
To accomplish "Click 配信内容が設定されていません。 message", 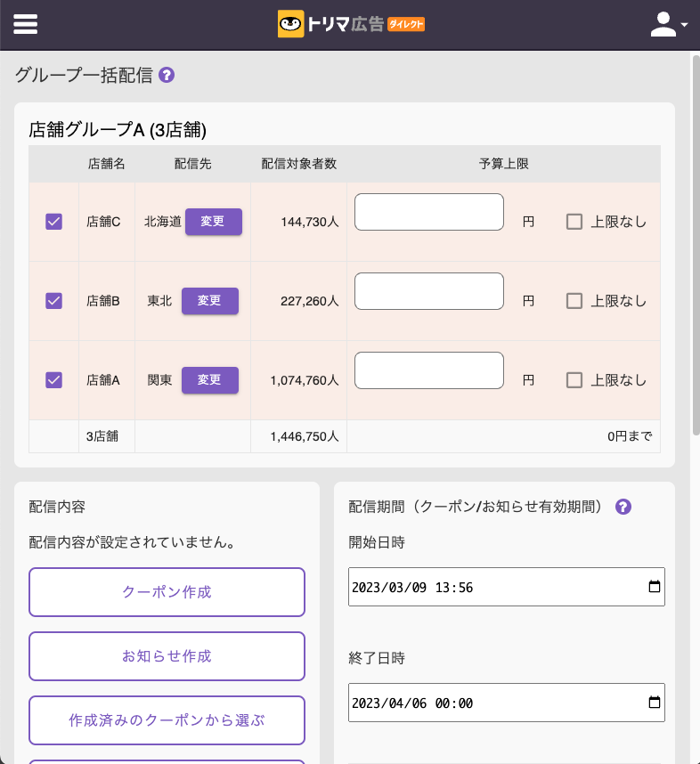I will (x=133, y=541).
